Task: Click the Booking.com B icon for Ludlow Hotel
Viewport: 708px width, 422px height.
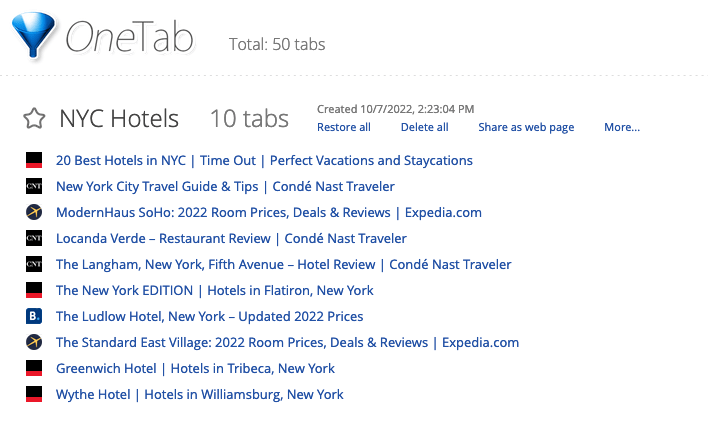Action: 34,316
